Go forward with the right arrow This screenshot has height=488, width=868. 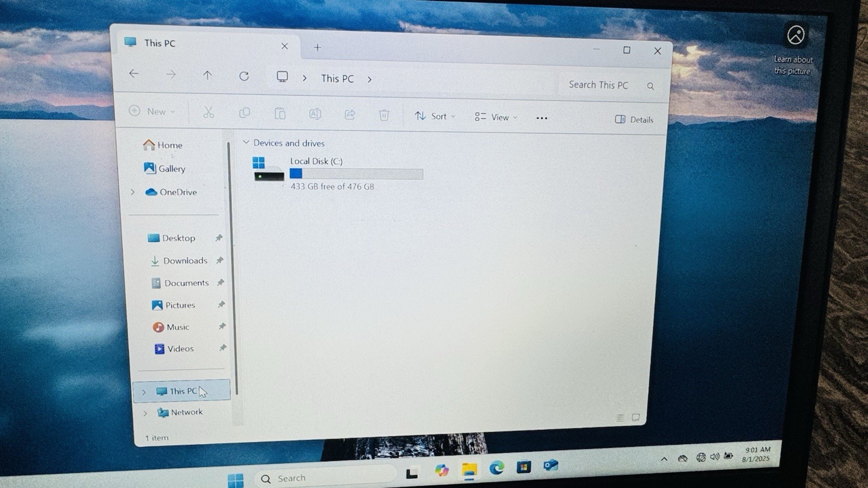(x=171, y=74)
